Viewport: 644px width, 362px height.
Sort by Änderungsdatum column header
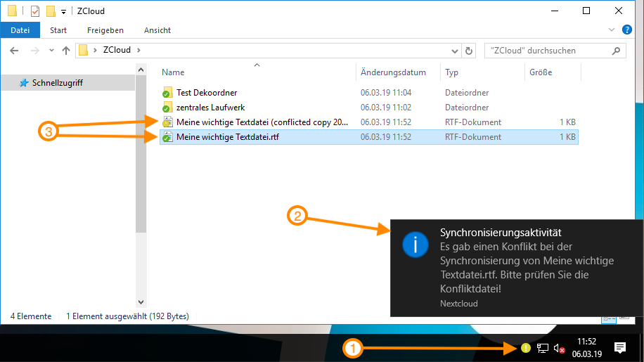tap(393, 72)
